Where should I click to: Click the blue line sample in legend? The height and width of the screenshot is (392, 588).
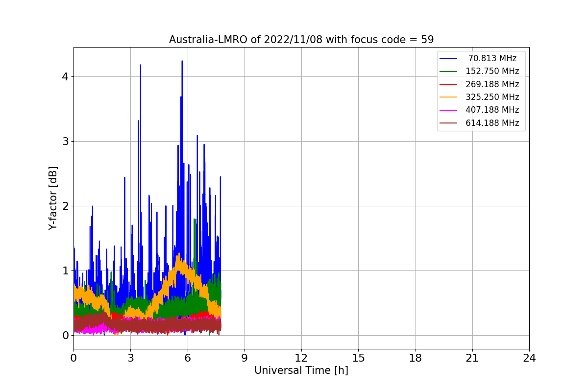tap(449, 58)
